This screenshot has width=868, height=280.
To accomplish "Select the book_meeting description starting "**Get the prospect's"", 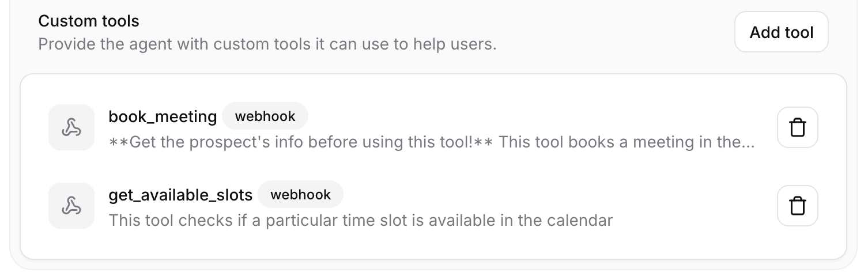I will click(x=432, y=142).
